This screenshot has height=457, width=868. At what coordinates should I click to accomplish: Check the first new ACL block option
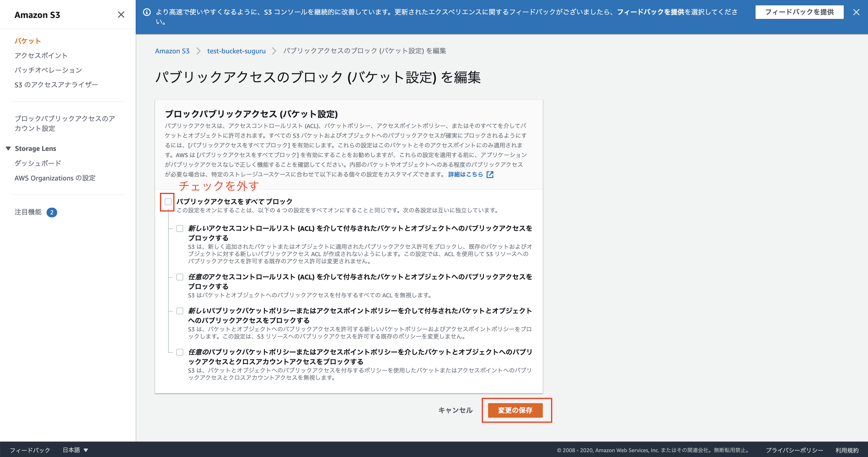pyautogui.click(x=180, y=229)
